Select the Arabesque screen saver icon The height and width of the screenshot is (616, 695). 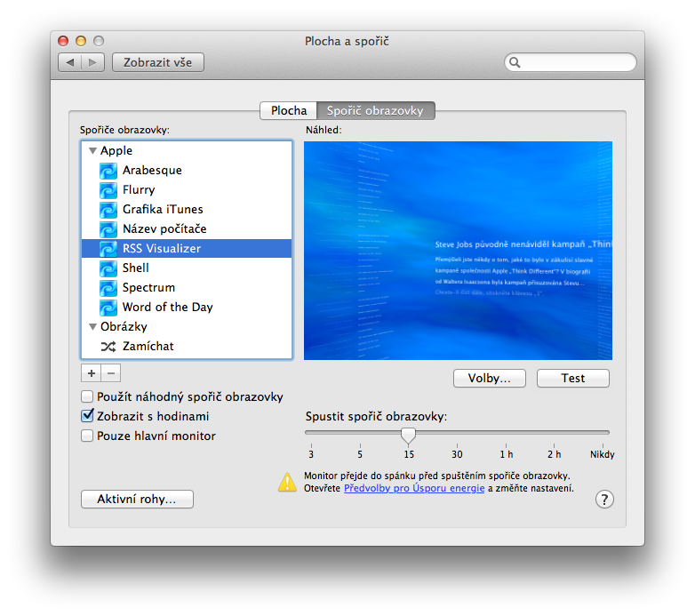108,170
